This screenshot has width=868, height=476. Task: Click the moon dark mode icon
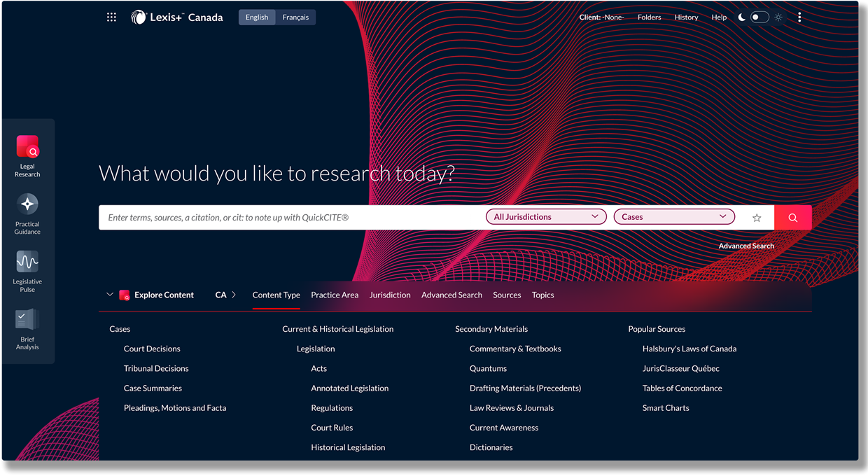(741, 17)
